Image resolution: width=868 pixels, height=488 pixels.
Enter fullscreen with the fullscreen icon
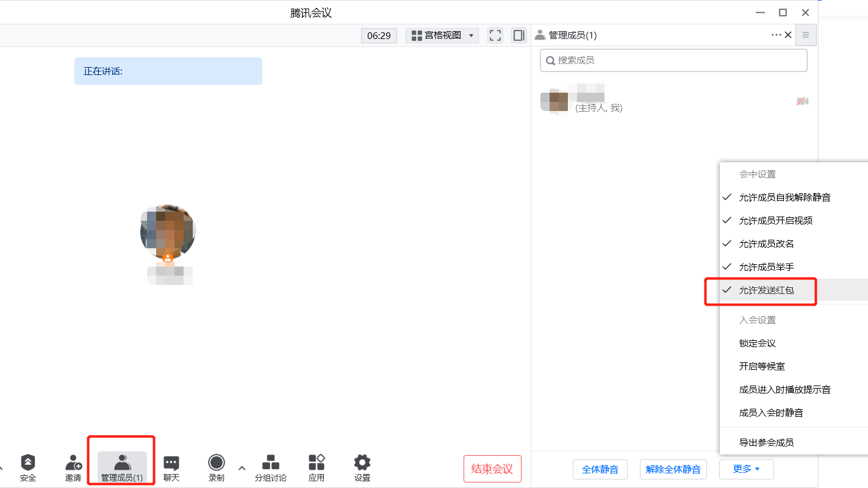pyautogui.click(x=495, y=35)
